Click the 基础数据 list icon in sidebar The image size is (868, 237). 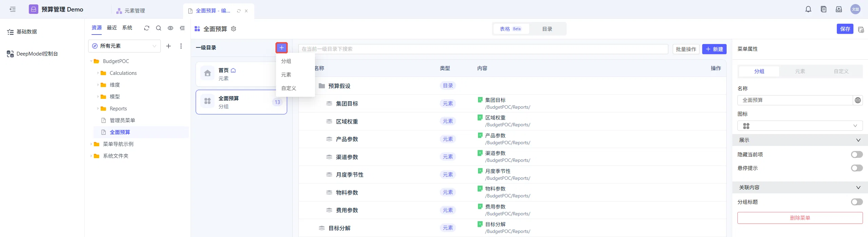click(11, 32)
